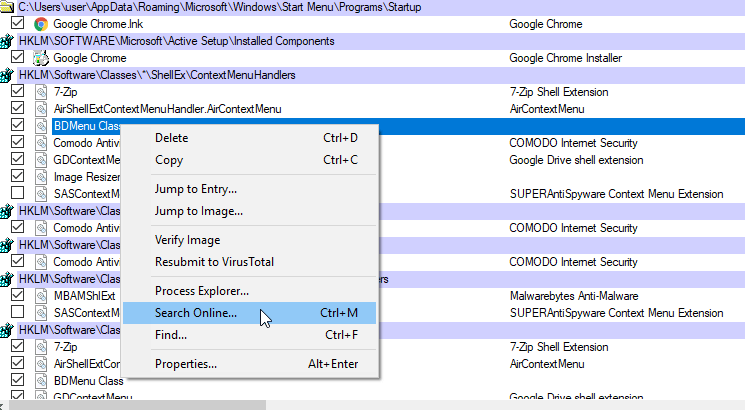
Task: Click the registry icon of Active Setup\Installed Components header
Action: point(6,41)
